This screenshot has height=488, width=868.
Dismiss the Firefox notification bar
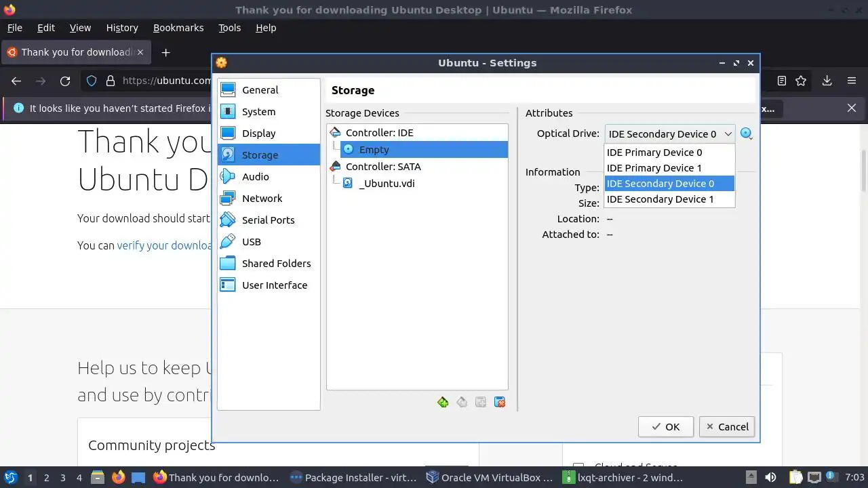tap(852, 108)
